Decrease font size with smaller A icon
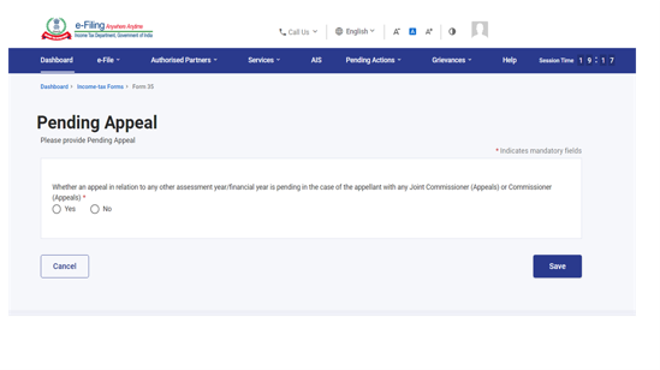 tap(396, 32)
